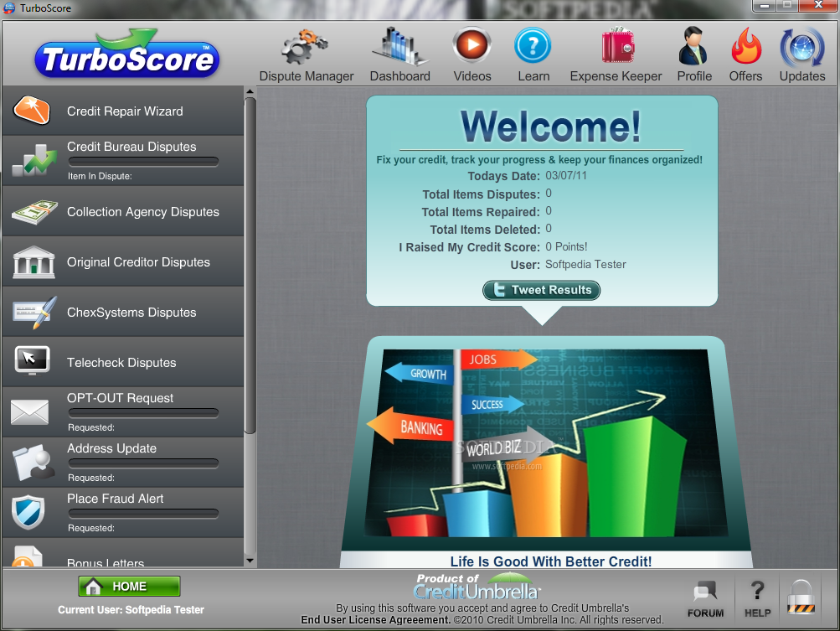Open the End User License Agreement link
This screenshot has height=631, width=840.
tap(375, 620)
